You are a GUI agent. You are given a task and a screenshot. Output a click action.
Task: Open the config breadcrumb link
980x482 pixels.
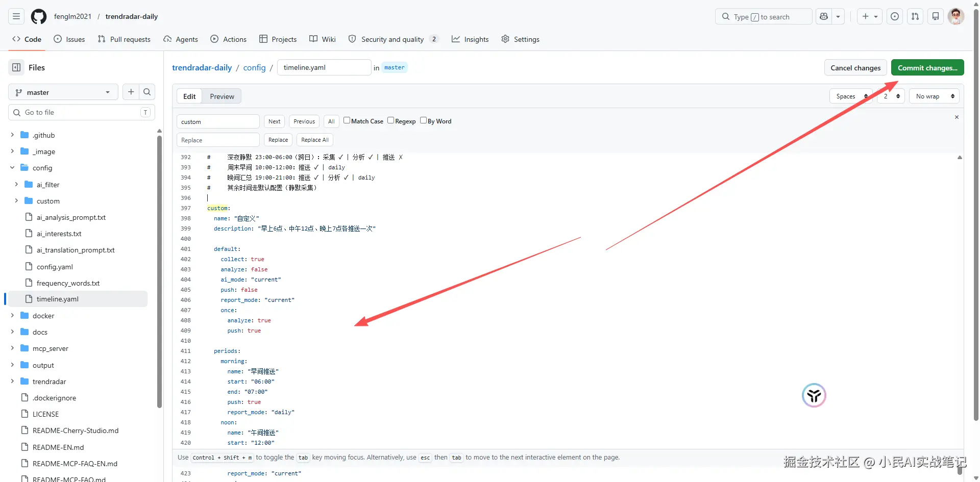coord(254,67)
